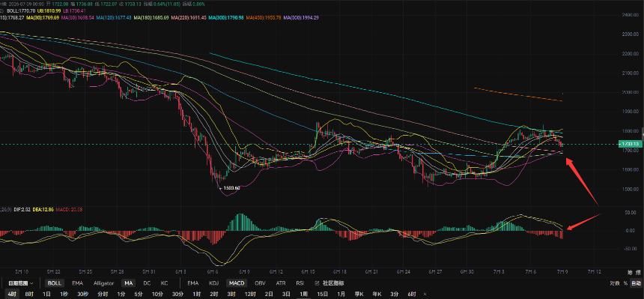Select the 1日 timeframe tab

pyautogui.click(x=47, y=295)
